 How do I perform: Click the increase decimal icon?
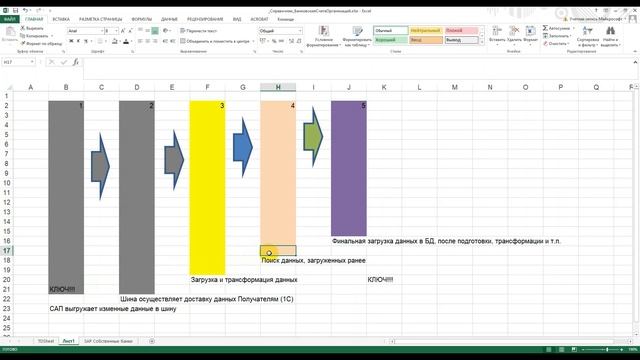point(291,41)
